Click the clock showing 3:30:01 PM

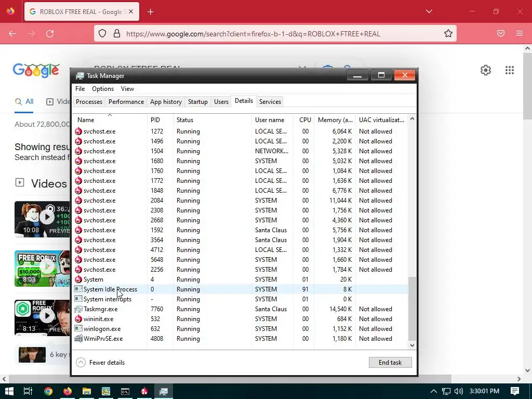tap(484, 391)
